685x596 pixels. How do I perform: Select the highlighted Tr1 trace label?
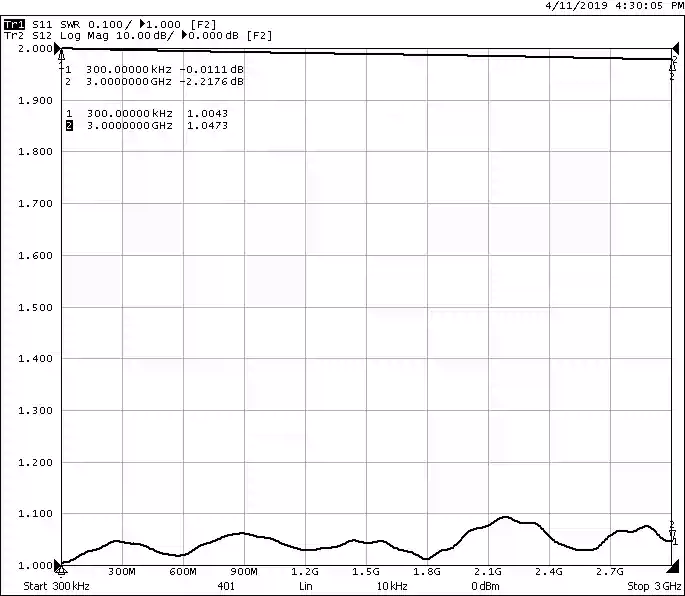click(x=14, y=23)
